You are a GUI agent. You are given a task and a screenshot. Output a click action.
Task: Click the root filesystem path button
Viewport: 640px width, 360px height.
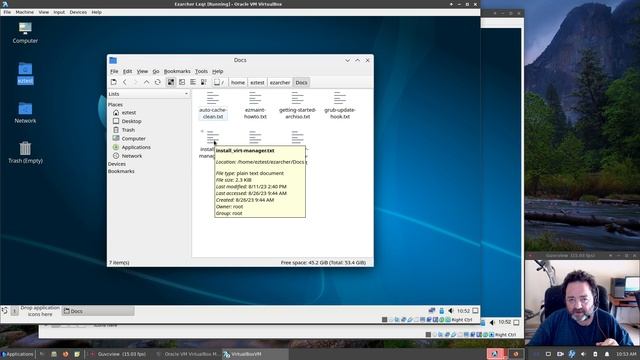click(x=219, y=82)
